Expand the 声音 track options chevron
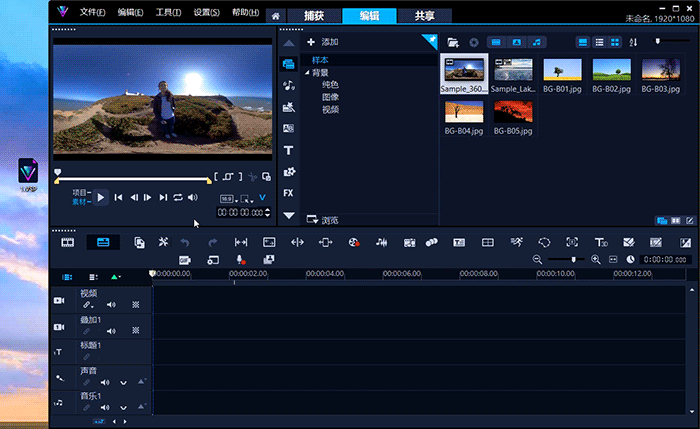The image size is (700, 429). pos(123,382)
